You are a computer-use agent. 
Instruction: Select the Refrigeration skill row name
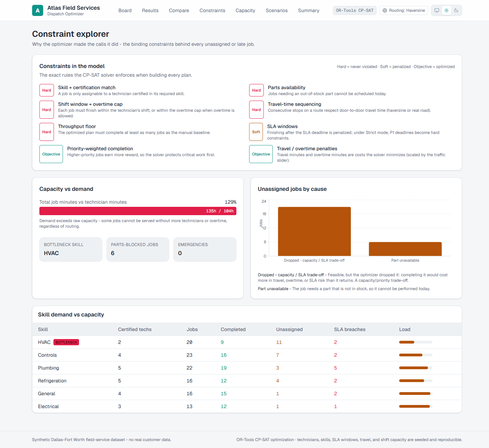point(52,381)
